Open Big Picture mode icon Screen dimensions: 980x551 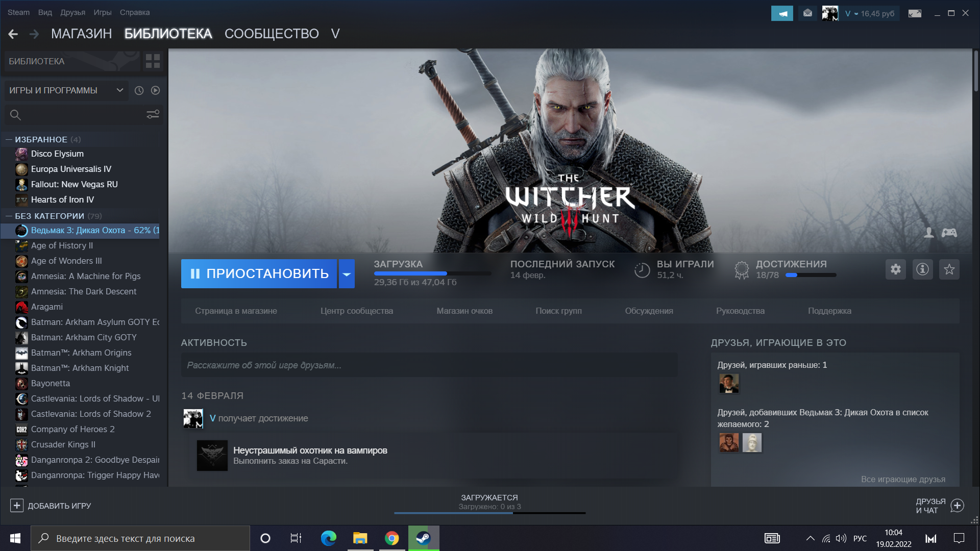coord(915,13)
